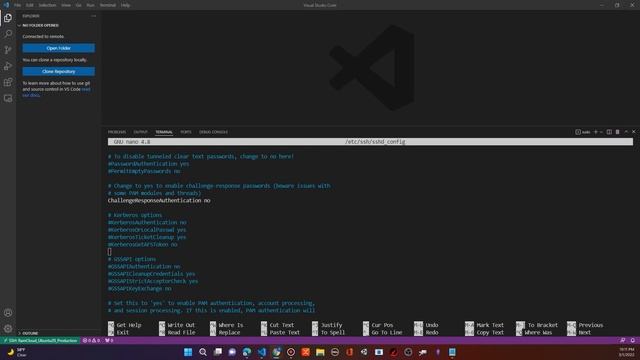
Task: Split the terminal panel
Action: coord(609,132)
